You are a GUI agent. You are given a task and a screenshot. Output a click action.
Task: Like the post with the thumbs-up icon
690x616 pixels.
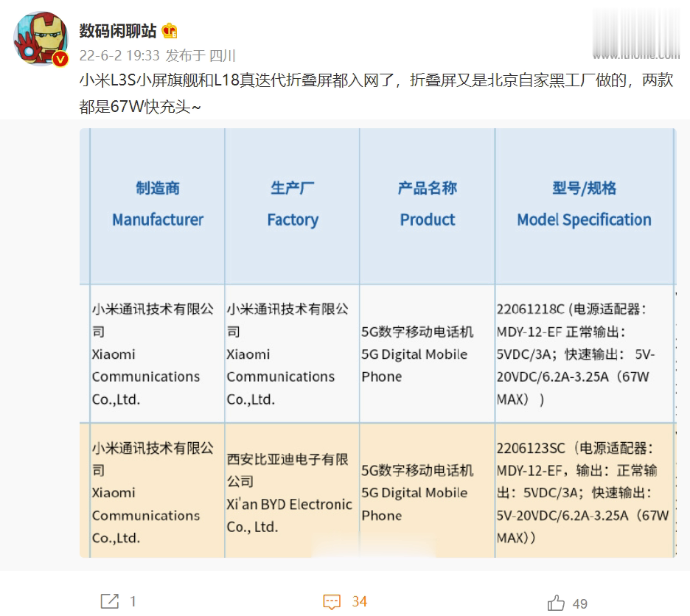tap(556, 602)
